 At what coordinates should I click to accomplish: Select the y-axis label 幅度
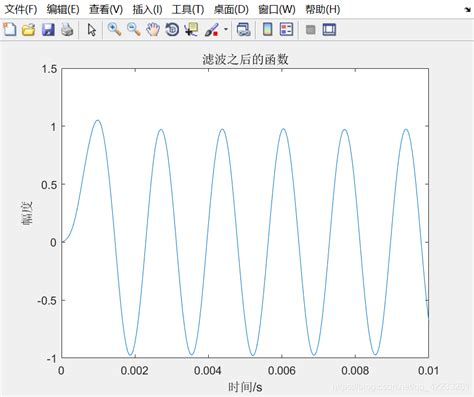(x=27, y=213)
